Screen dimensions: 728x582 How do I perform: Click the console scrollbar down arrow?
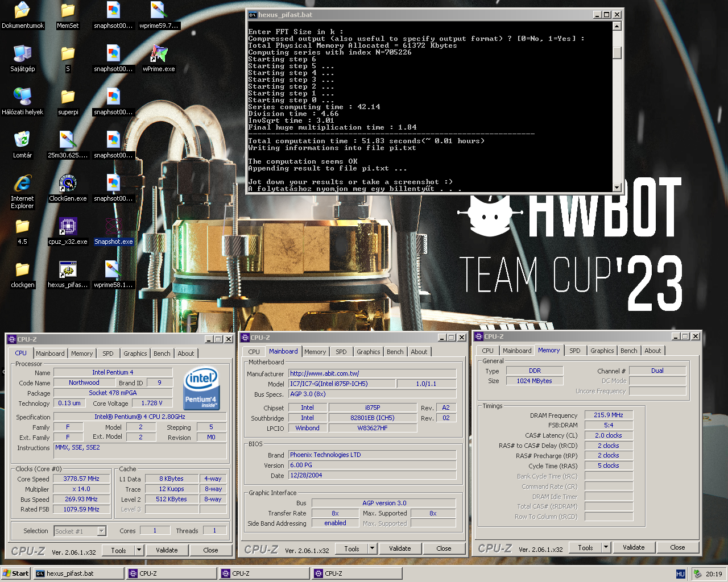click(x=617, y=187)
